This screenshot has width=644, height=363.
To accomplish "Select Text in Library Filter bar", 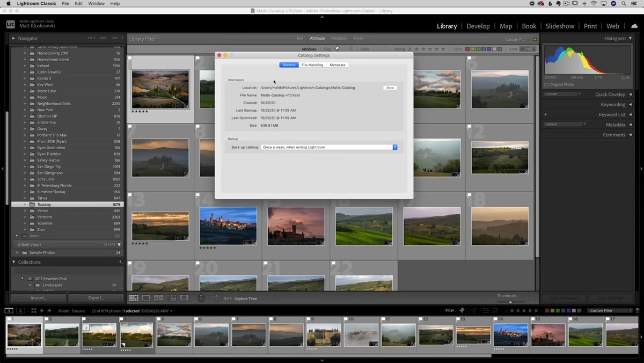I will click(x=299, y=39).
